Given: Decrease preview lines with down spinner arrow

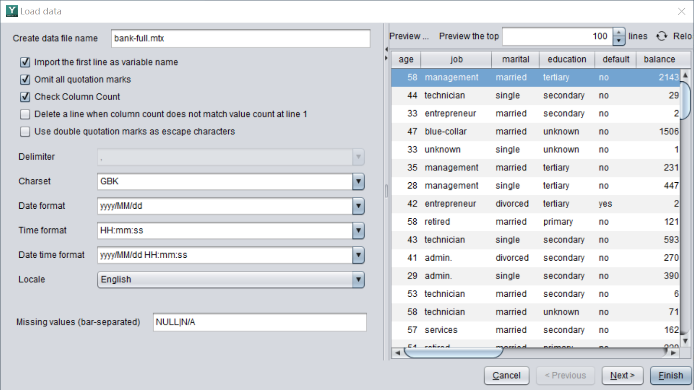Looking at the screenshot, I should (x=619, y=41).
